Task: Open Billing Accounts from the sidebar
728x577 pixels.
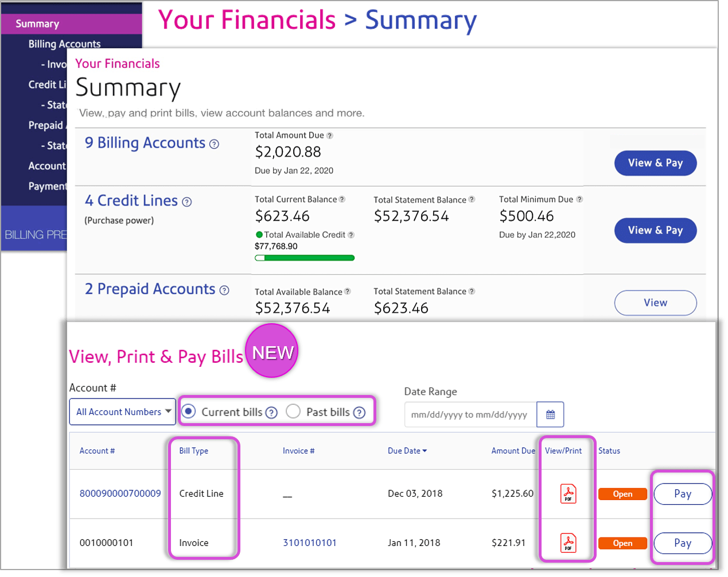Action: tap(64, 44)
